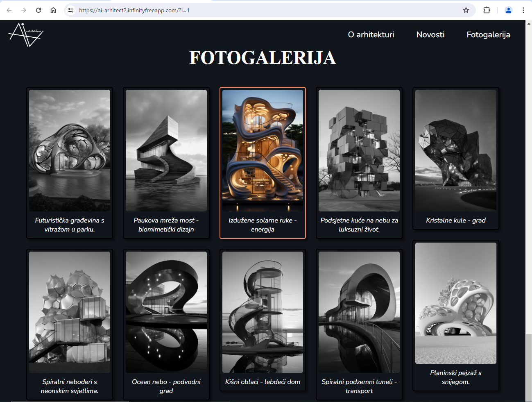Open the browser three-dot menu

click(x=523, y=10)
